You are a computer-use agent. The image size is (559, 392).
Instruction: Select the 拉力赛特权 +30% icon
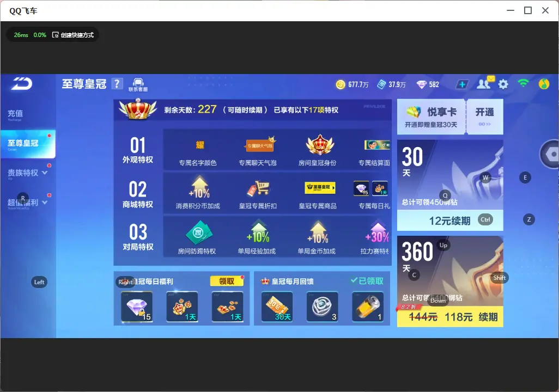[377, 232]
